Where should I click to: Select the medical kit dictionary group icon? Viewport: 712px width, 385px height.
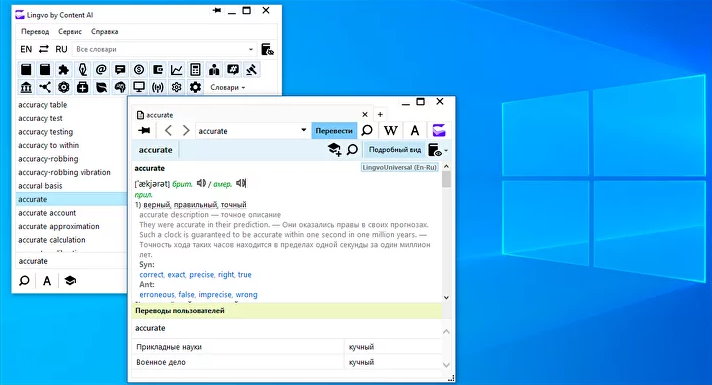coord(83,87)
